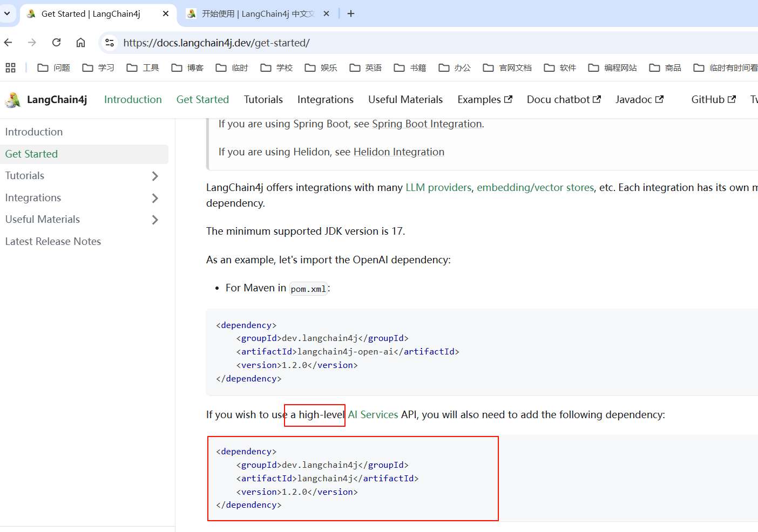Screen dimensions: 758x532
Task: Click the LangChain4j parrot logo
Action: click(x=13, y=100)
